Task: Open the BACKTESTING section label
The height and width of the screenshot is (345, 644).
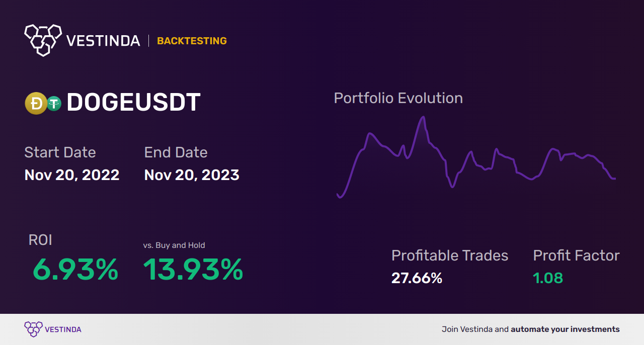Action: [x=192, y=41]
